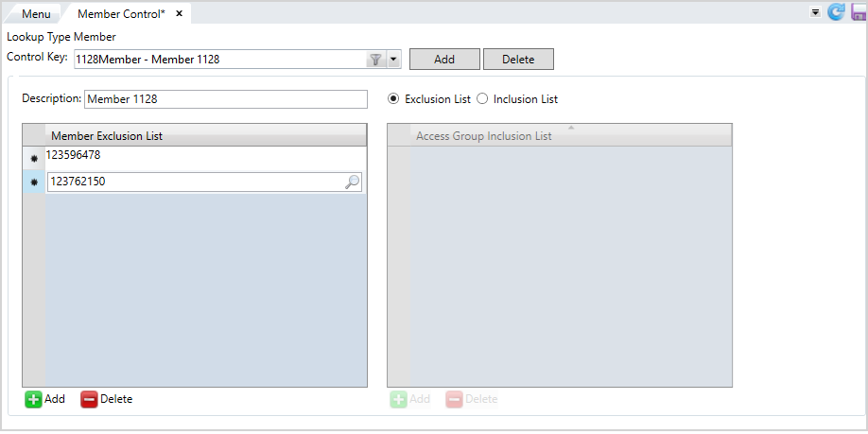Select the Inclusion List radio button

pos(482,99)
